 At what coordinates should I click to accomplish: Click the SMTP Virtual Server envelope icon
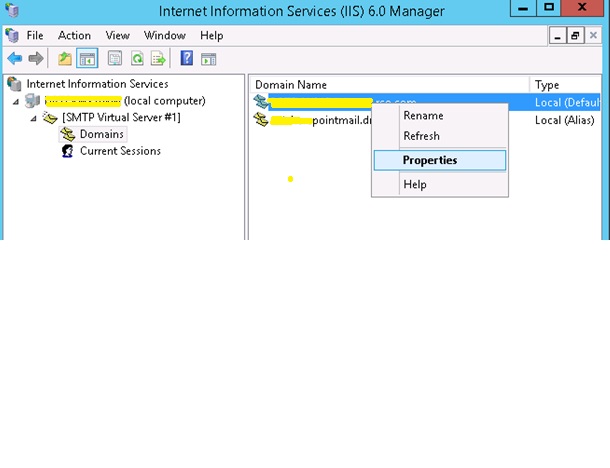50,117
